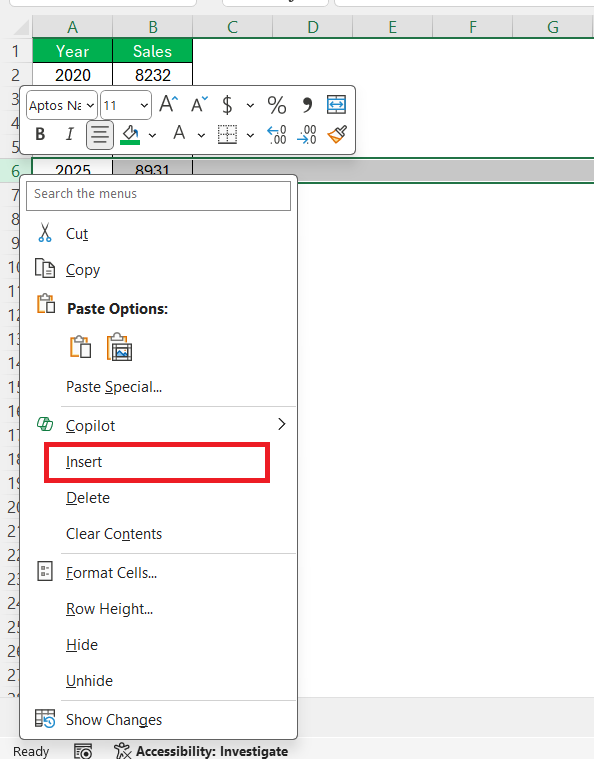Select column C header

[x=232, y=27]
